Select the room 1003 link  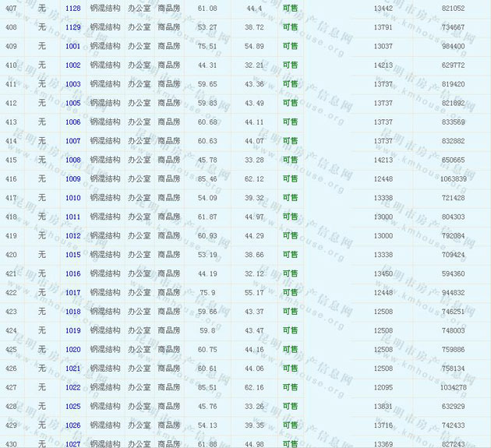point(72,84)
